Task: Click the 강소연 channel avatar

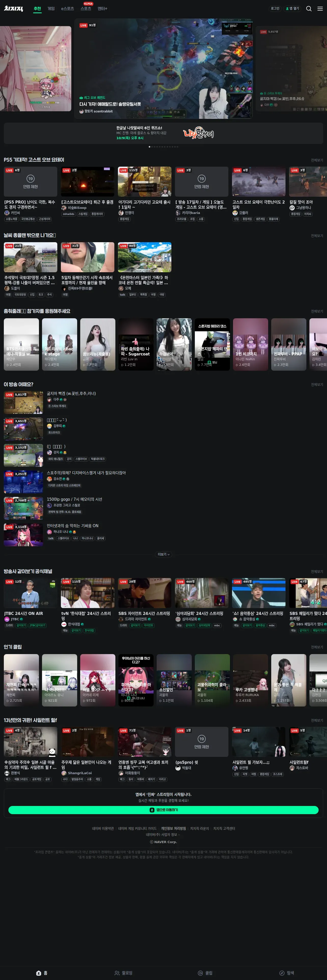Action: click(49, 479)
